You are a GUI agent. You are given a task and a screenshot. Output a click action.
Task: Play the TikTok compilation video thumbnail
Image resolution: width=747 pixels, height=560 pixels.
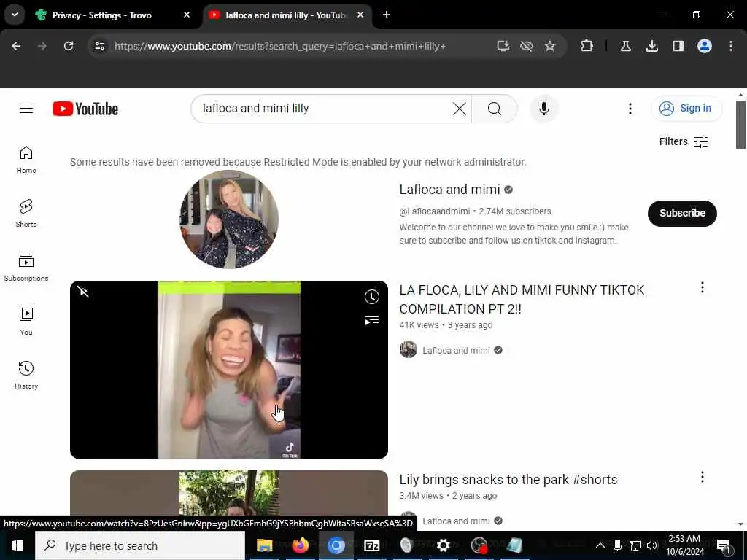tap(229, 370)
